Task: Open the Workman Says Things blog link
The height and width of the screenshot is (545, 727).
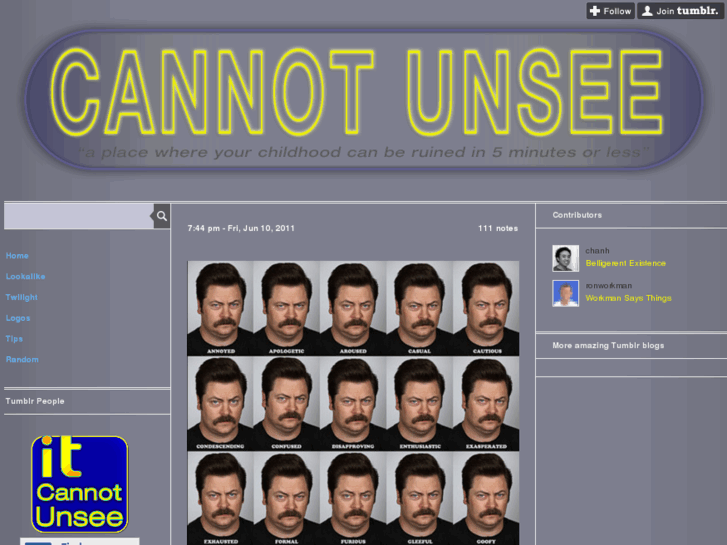Action: tap(628, 298)
